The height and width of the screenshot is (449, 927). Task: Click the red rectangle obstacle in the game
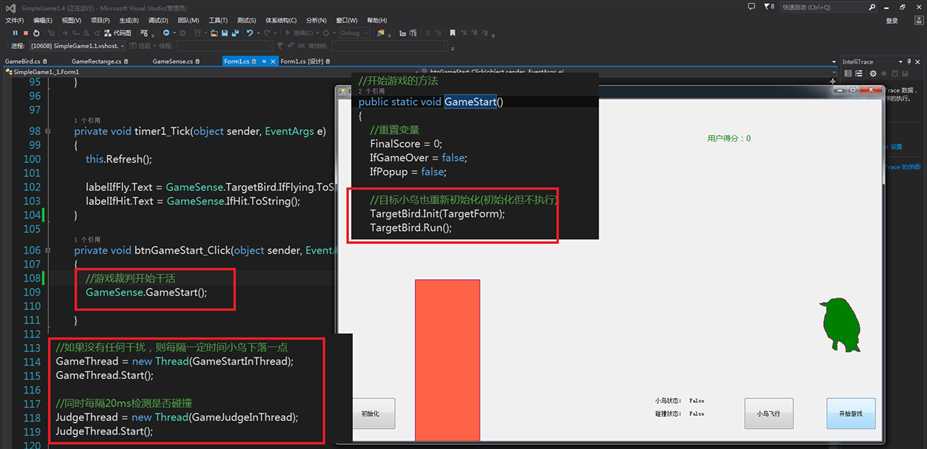448,360
